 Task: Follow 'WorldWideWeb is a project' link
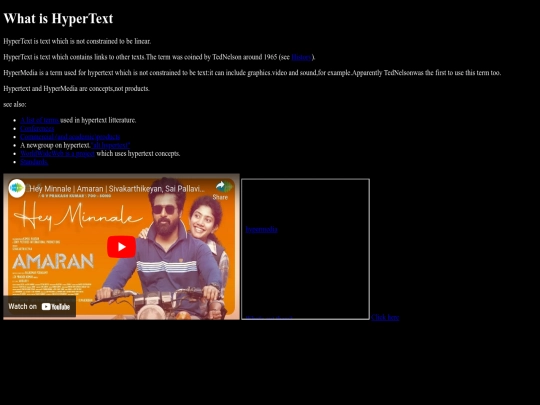coord(57,153)
